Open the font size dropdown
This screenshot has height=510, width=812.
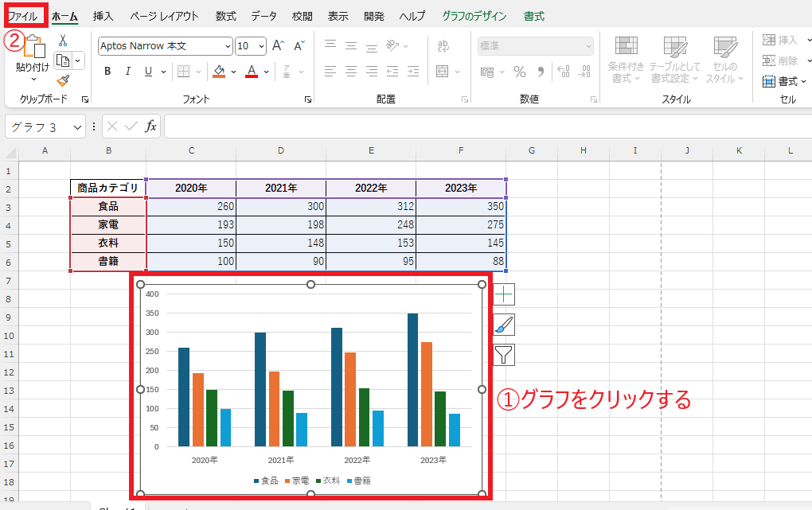tap(262, 46)
